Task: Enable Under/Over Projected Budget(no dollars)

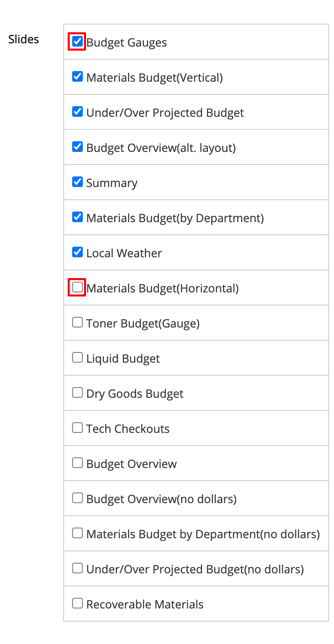Action: tap(77, 568)
